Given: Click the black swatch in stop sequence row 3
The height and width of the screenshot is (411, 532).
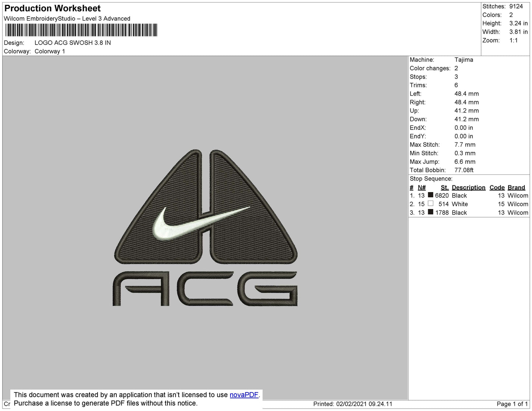Looking at the screenshot, I should tap(430, 212).
